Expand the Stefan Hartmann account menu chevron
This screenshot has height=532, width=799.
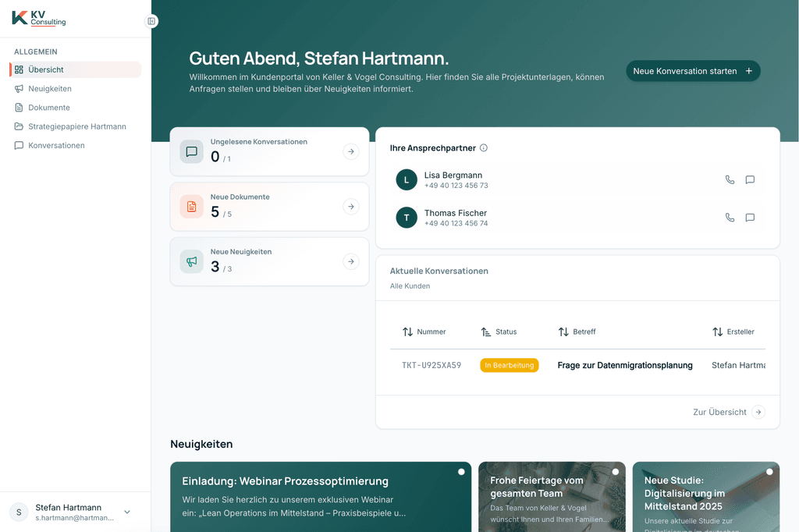[x=126, y=512]
